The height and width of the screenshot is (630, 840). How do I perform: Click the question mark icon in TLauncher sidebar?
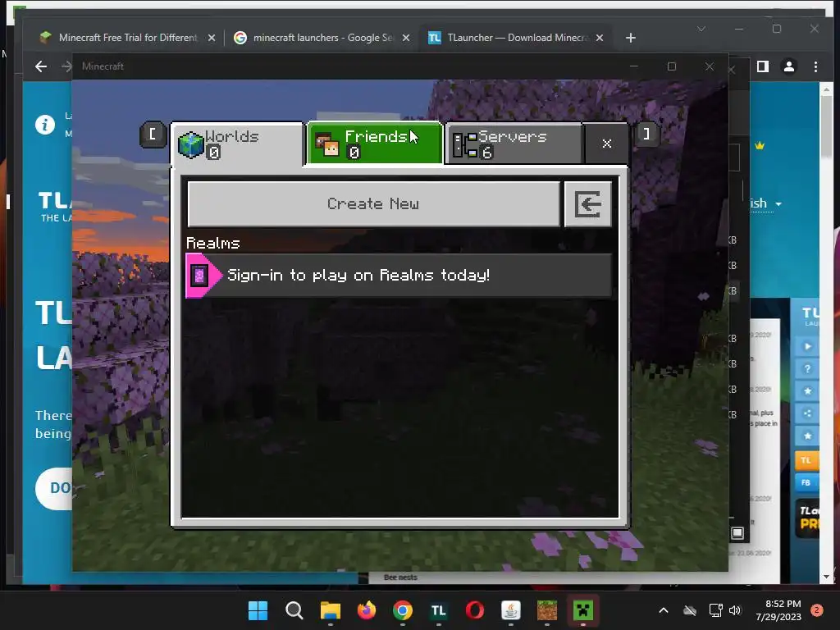[807, 368]
